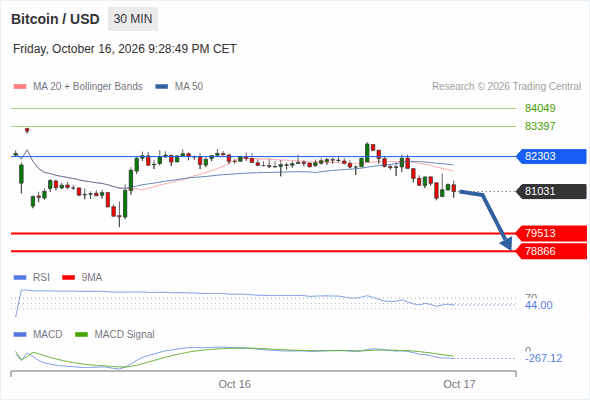The width and height of the screenshot is (590, 400).
Task: Click the date line Friday, October 16, 2026
Action: (x=125, y=49)
